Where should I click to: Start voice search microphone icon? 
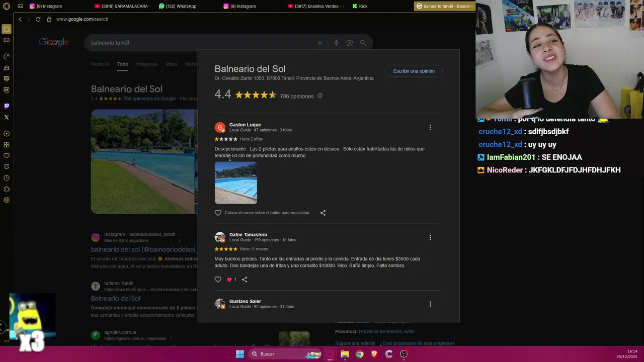336,43
